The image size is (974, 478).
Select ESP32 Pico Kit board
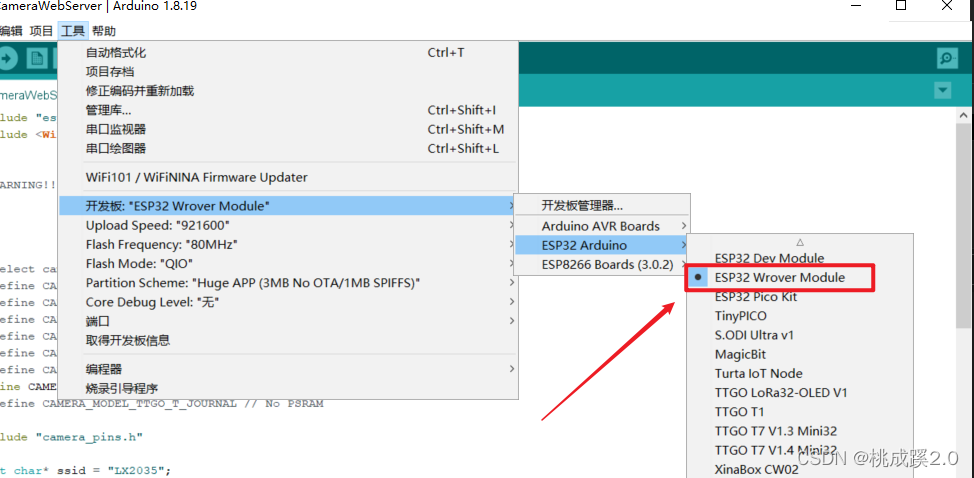tap(800, 297)
